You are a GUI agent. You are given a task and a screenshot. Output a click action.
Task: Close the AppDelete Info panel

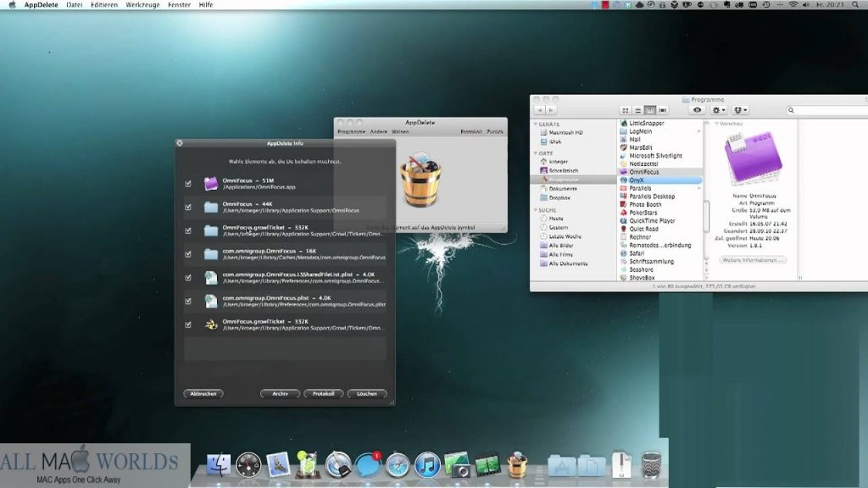click(x=180, y=142)
